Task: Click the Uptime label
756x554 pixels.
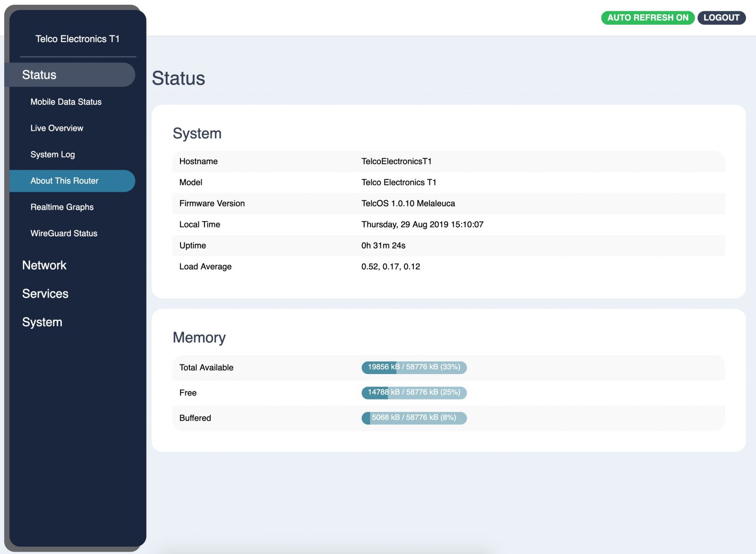Action: click(193, 246)
